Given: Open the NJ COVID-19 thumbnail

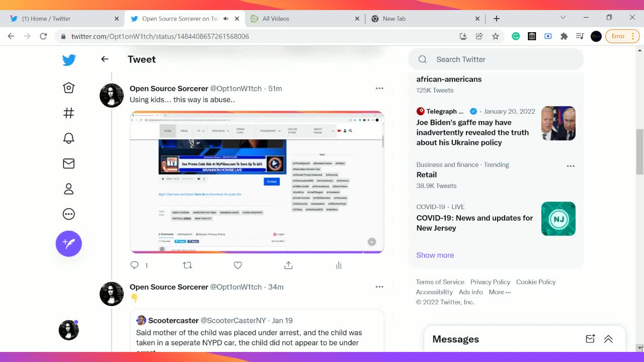Looking at the screenshot, I should coord(558,219).
